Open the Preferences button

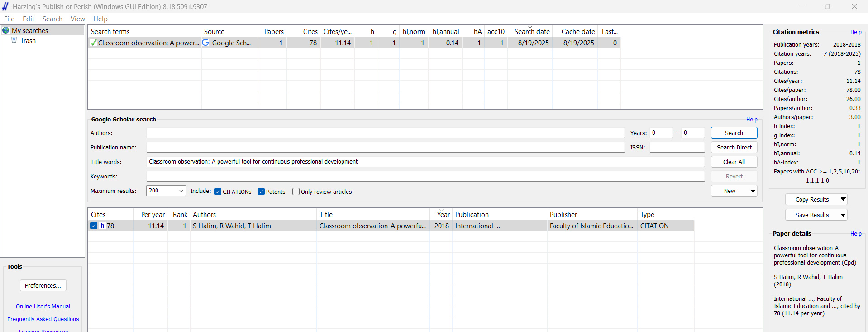coord(43,285)
